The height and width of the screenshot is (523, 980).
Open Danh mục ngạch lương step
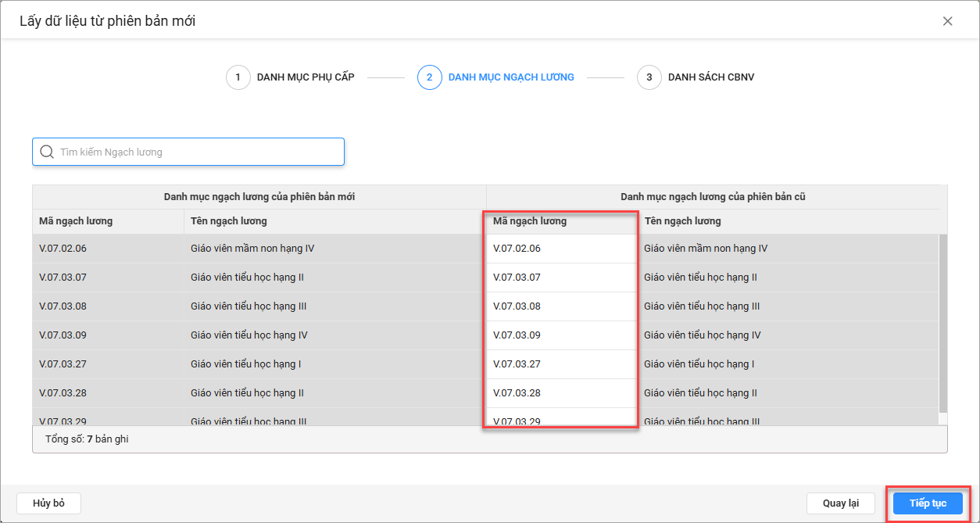pyautogui.click(x=510, y=77)
